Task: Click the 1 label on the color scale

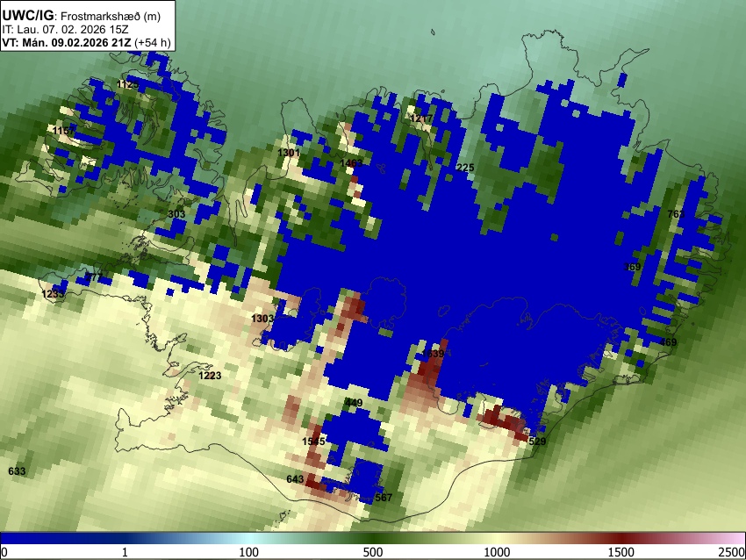Action: pyautogui.click(x=125, y=552)
